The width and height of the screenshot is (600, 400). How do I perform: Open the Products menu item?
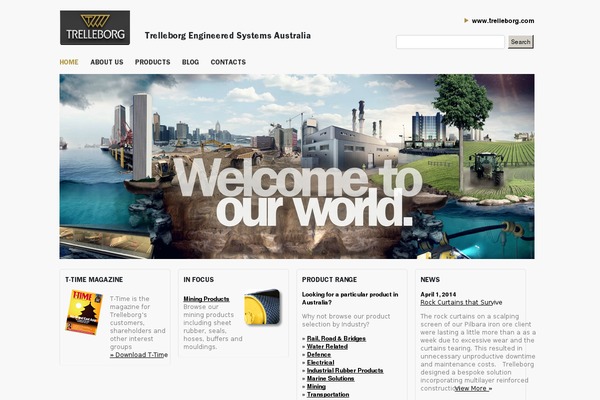point(153,62)
